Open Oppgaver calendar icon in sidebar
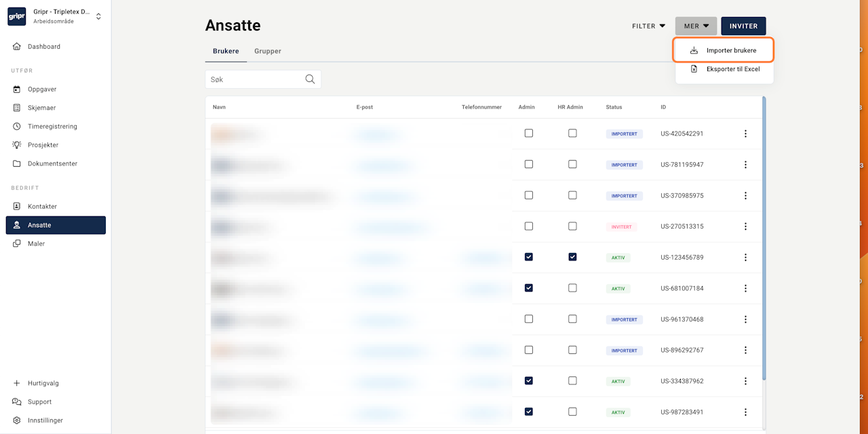The height and width of the screenshot is (434, 868). 17,90
